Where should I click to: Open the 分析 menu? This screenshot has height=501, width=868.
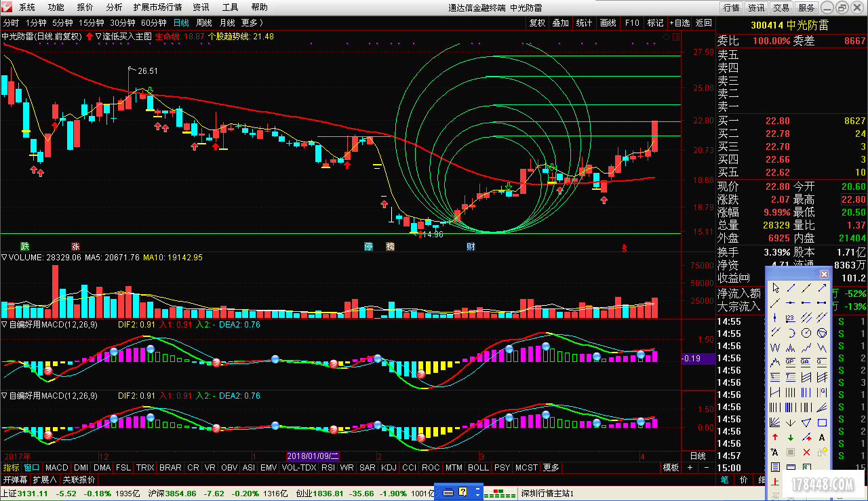tap(114, 7)
